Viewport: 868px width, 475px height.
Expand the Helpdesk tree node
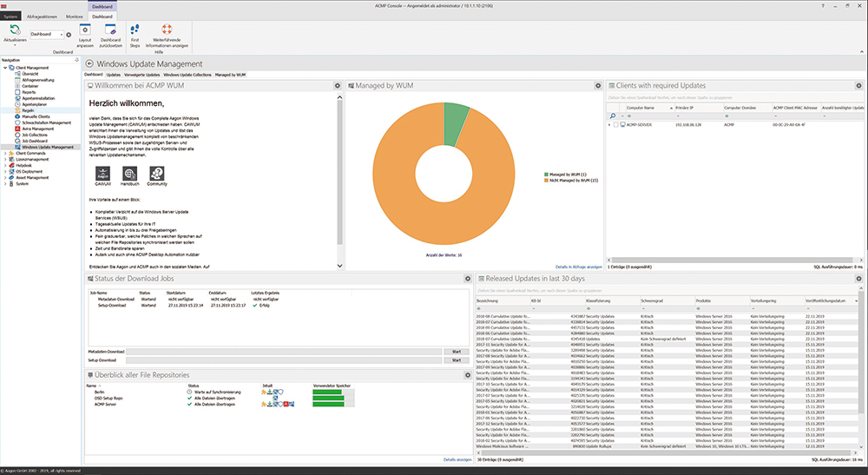coord(5,165)
